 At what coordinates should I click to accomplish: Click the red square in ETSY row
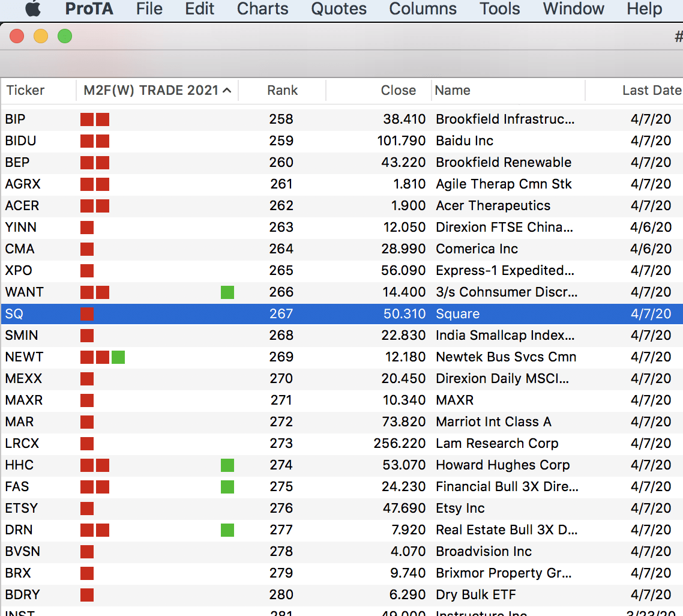[87, 509]
